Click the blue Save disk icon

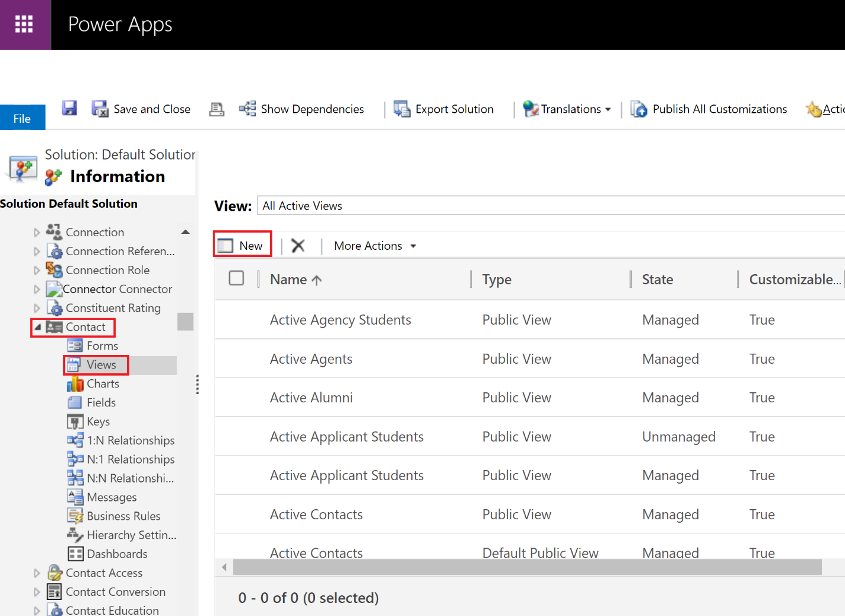point(70,108)
